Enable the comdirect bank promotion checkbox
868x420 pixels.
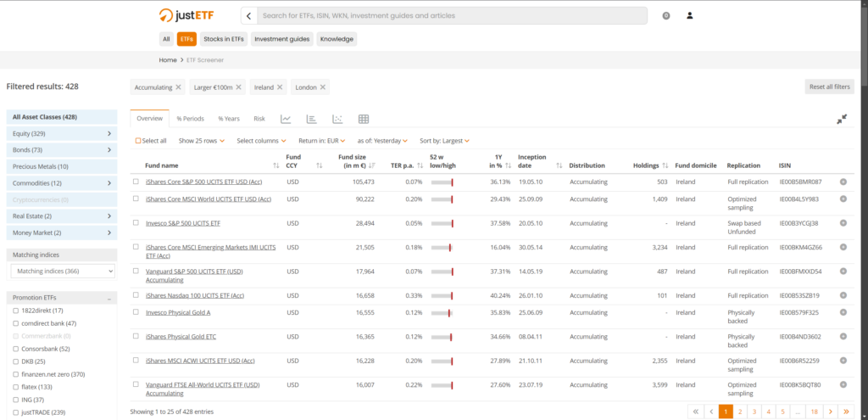click(16, 323)
